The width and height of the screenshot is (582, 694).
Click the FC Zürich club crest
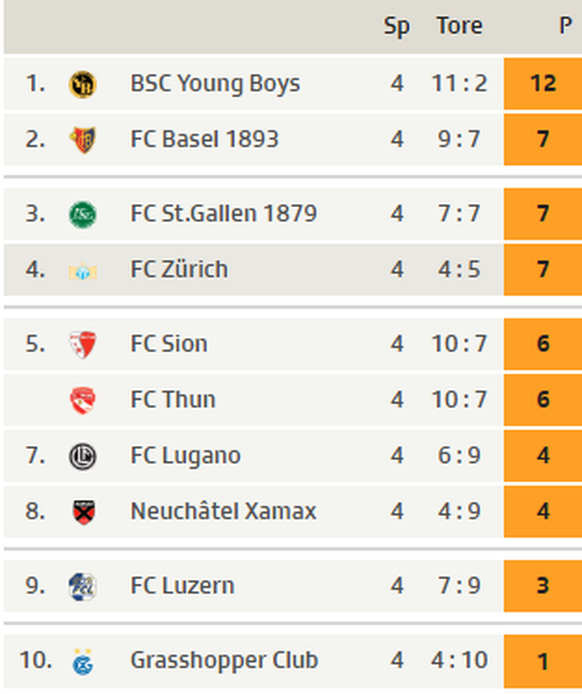coord(83,271)
